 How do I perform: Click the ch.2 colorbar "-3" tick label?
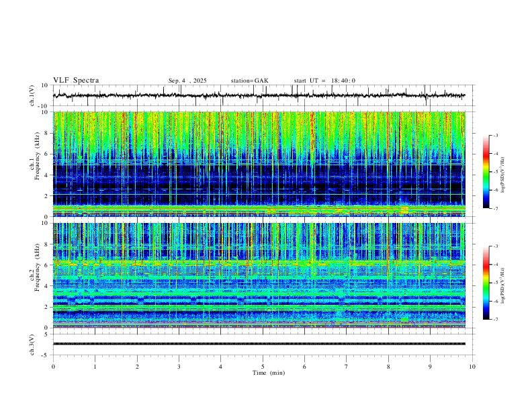(x=496, y=246)
